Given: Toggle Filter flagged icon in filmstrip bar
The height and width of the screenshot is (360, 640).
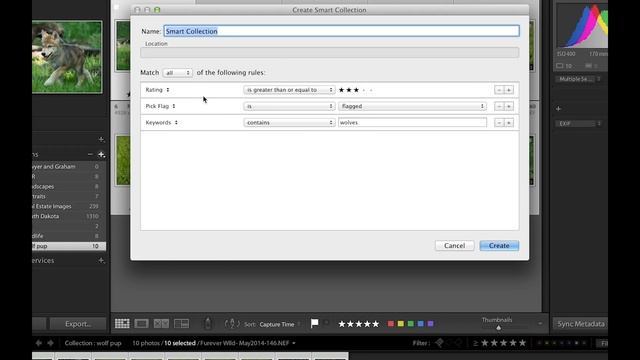Looking at the screenshot, I should point(440,343).
